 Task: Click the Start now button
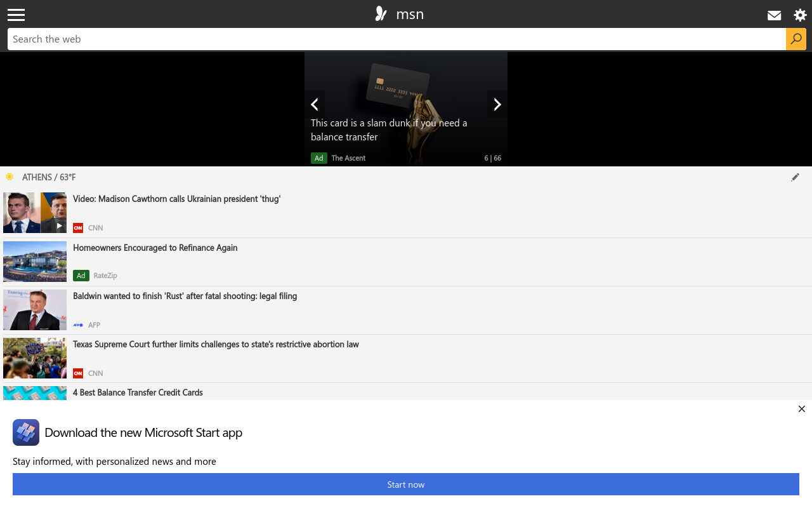tap(406, 485)
